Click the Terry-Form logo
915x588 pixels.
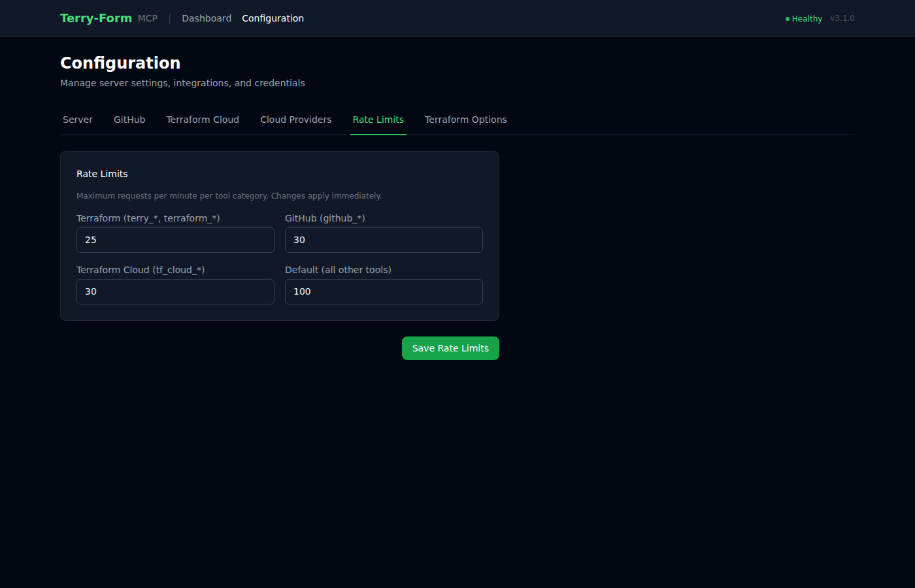click(x=96, y=18)
